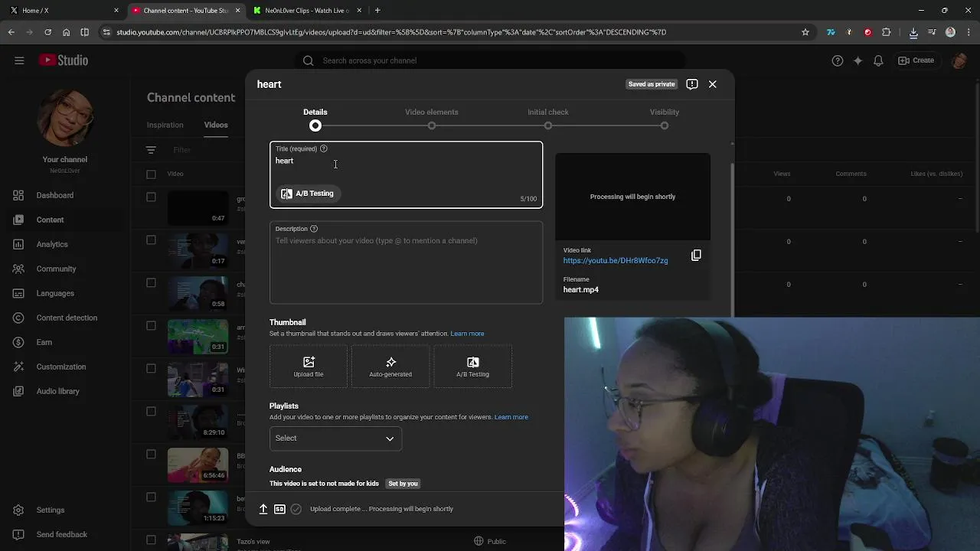
Task: Choose A/B Testing thumbnail option
Action: click(x=472, y=366)
